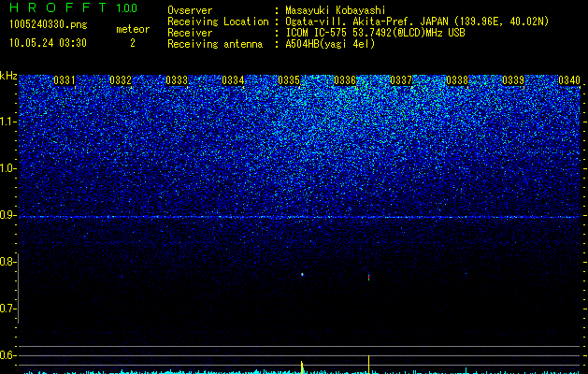Click the shorter yellow peak in bottom power graph

point(302,367)
